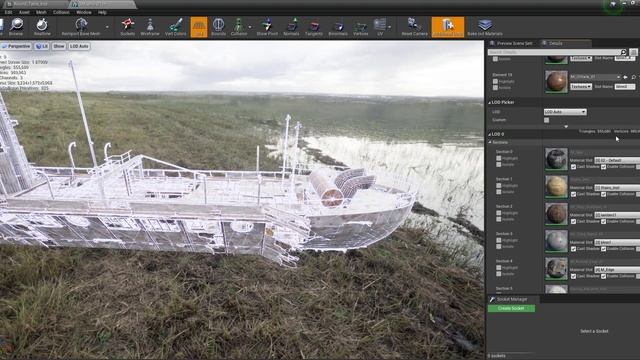Show Binormals toolbar icon

point(338,27)
